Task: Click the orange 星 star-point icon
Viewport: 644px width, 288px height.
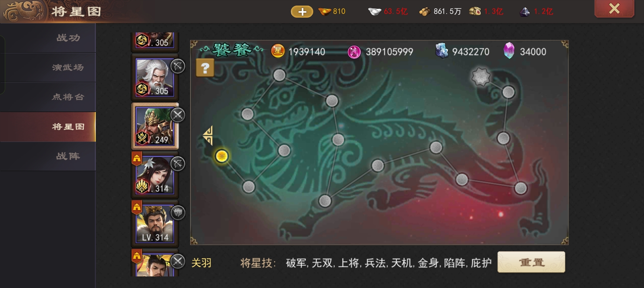Action: [x=278, y=51]
